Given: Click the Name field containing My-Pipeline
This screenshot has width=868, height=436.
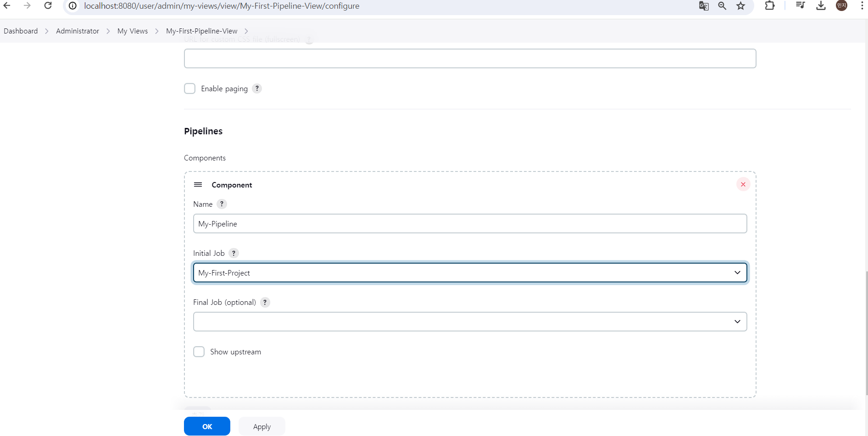Looking at the screenshot, I should point(470,224).
